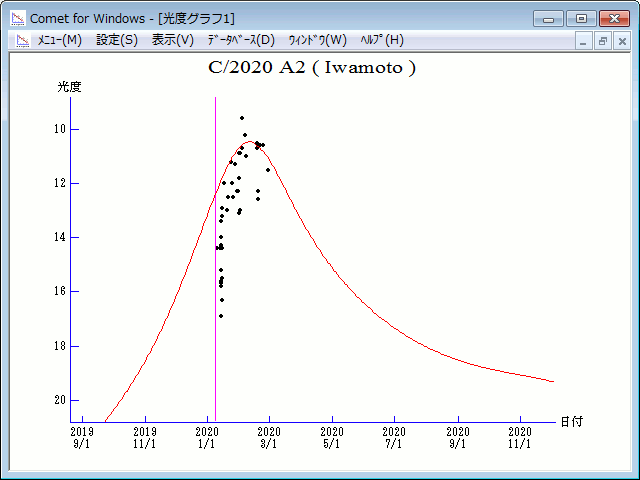Minimize the Comet for Windows main window
Image resolution: width=640 pixels, height=480 pixels.
click(548, 19)
